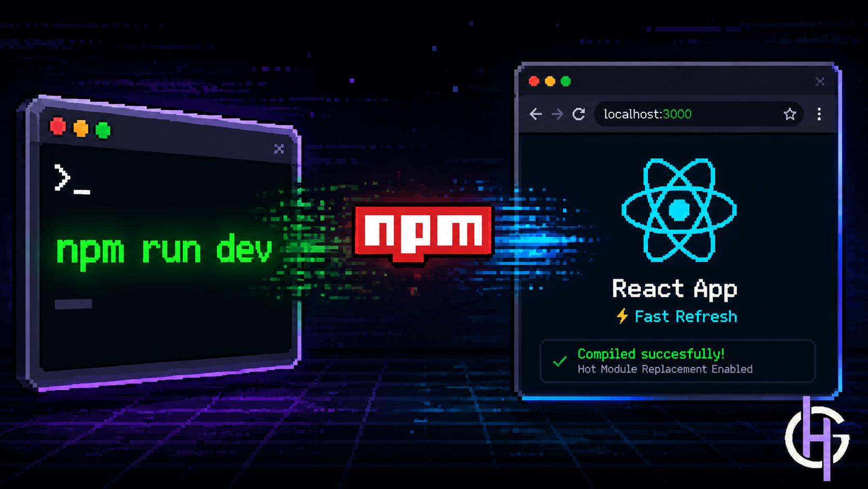Screen dimensions: 868x489
Task: Click the browser window yellow dot
Action: (x=550, y=81)
